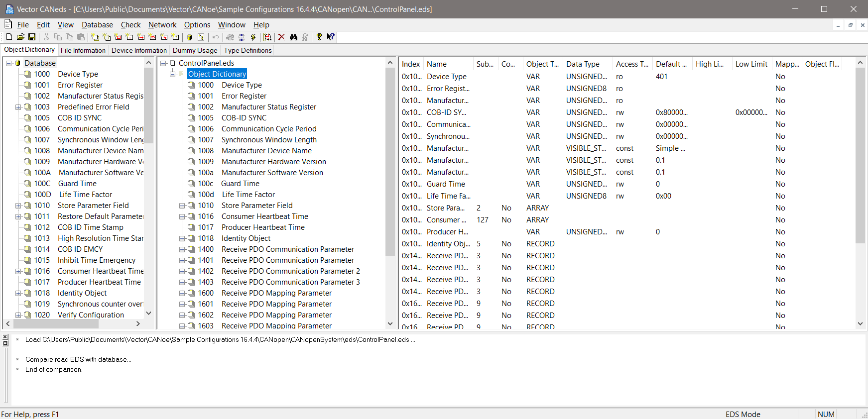Expand 1600 Receive PDO Mapping Parameter node
The height and width of the screenshot is (419, 868).
(182, 293)
